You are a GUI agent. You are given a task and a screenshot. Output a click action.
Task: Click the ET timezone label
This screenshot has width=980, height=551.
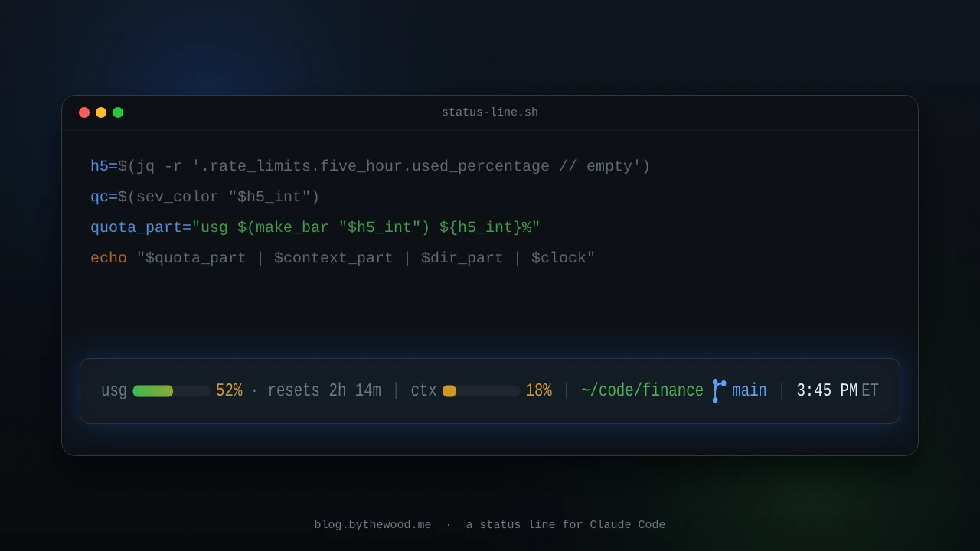click(x=870, y=390)
